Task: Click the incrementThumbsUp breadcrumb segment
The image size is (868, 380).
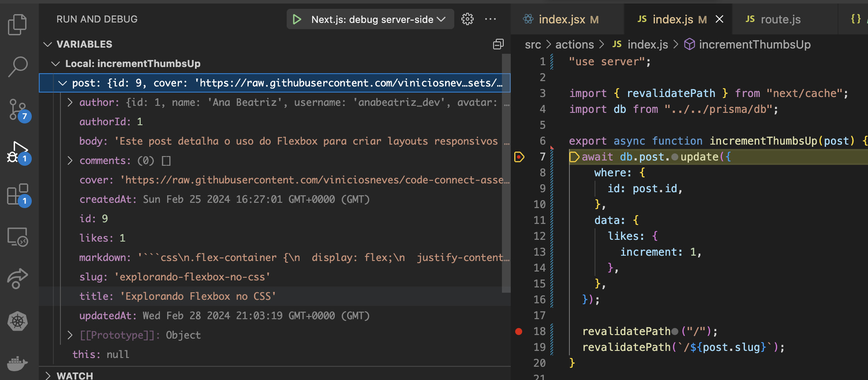Action: (x=755, y=45)
